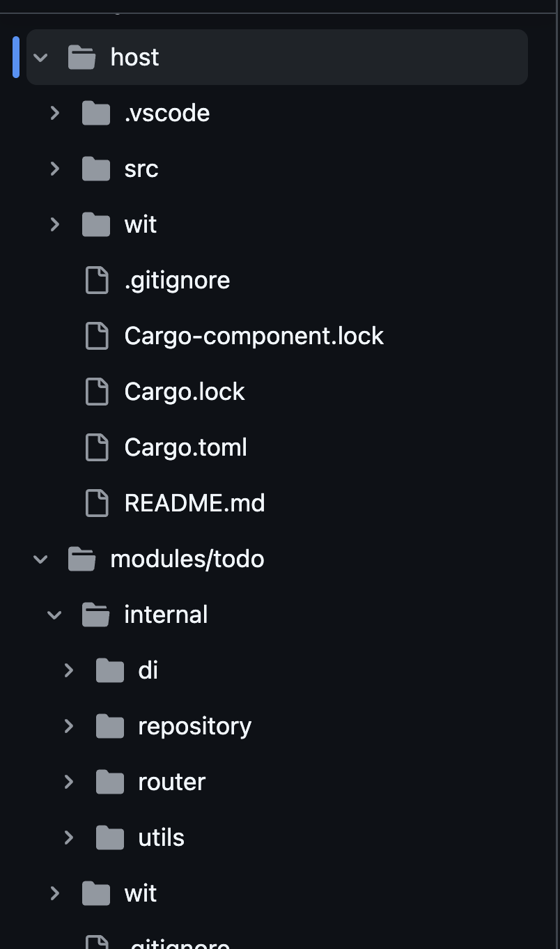The image size is (560, 949).
Task: Select the di folder label
Action: click(x=148, y=670)
